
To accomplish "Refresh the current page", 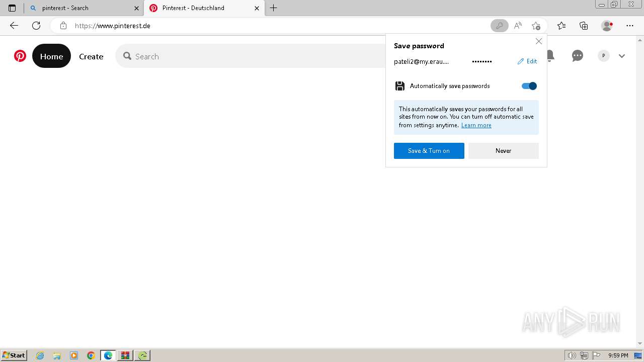I will click(36, 26).
